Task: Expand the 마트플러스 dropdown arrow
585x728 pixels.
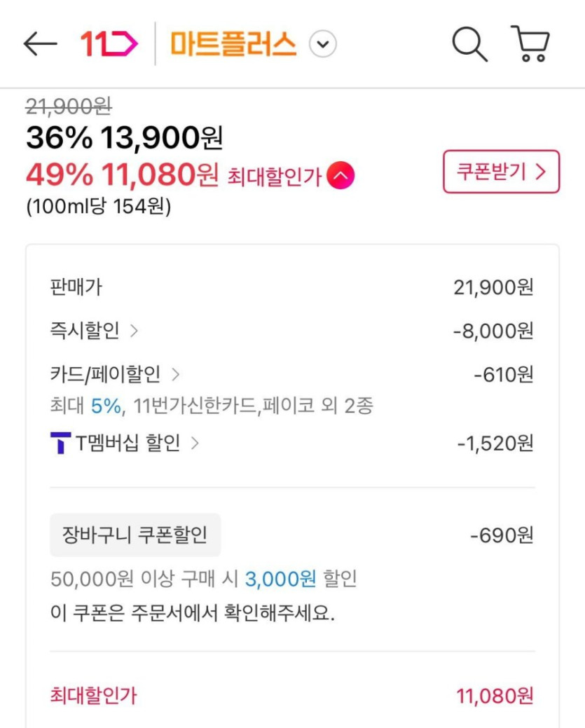Action: tap(323, 45)
